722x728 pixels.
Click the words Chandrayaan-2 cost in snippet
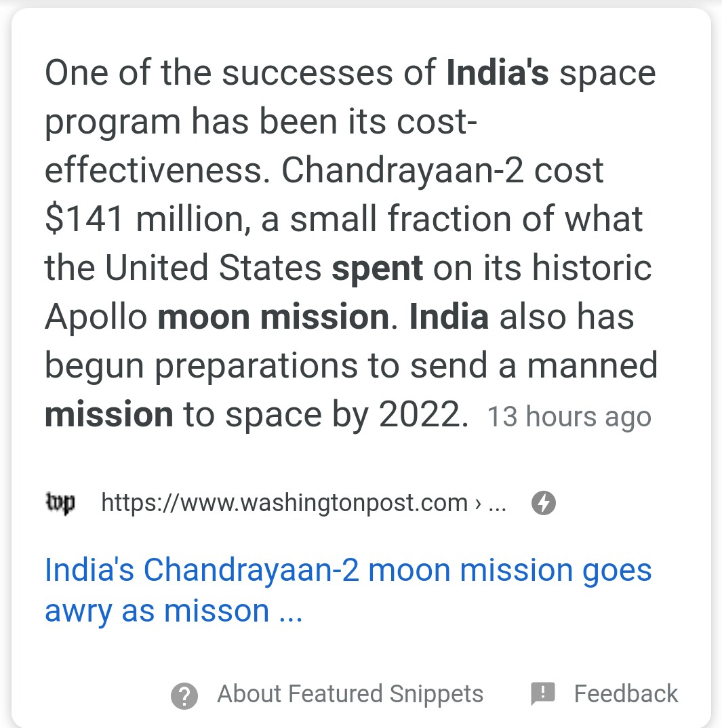click(x=442, y=170)
